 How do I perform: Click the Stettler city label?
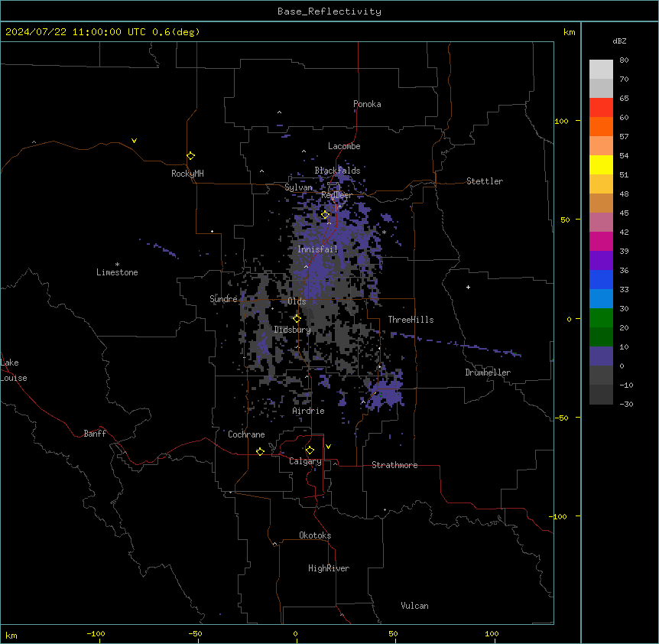pyautogui.click(x=484, y=181)
